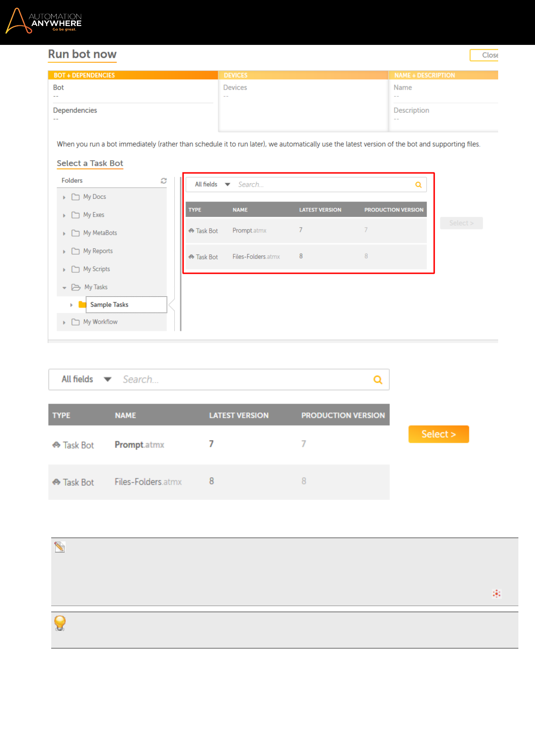Click the pencil note icon
535x756 pixels.
60,547
